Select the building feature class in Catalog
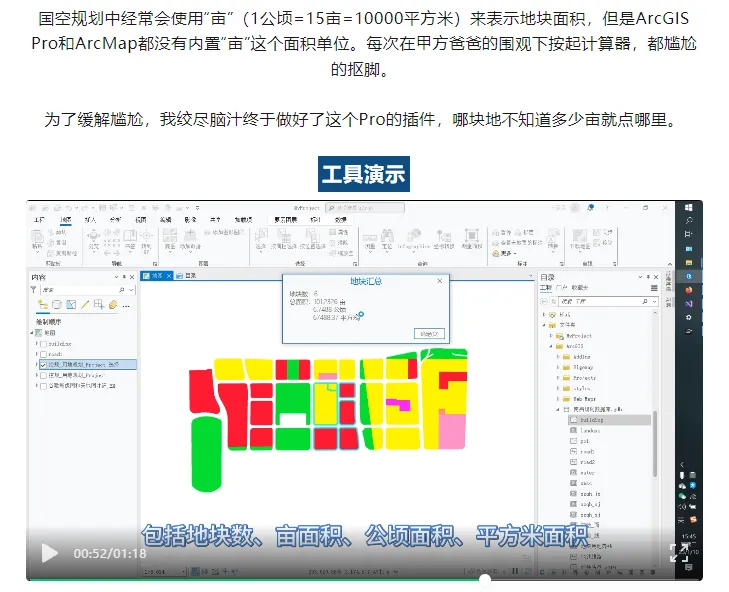This screenshot has width=729, height=592. (609, 420)
